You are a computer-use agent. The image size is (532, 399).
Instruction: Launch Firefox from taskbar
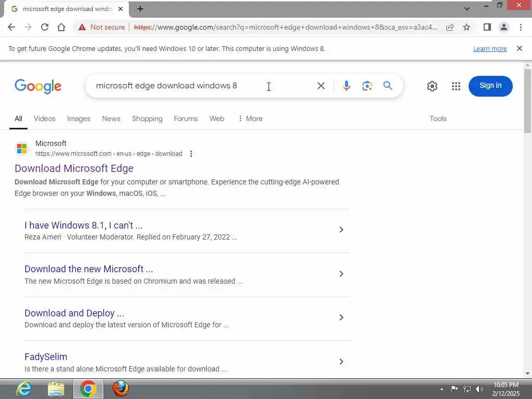(121, 389)
